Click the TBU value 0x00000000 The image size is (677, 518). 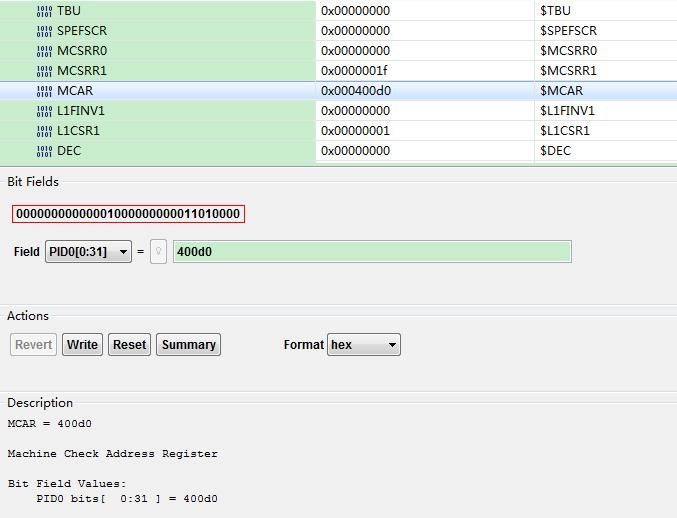tap(355, 11)
